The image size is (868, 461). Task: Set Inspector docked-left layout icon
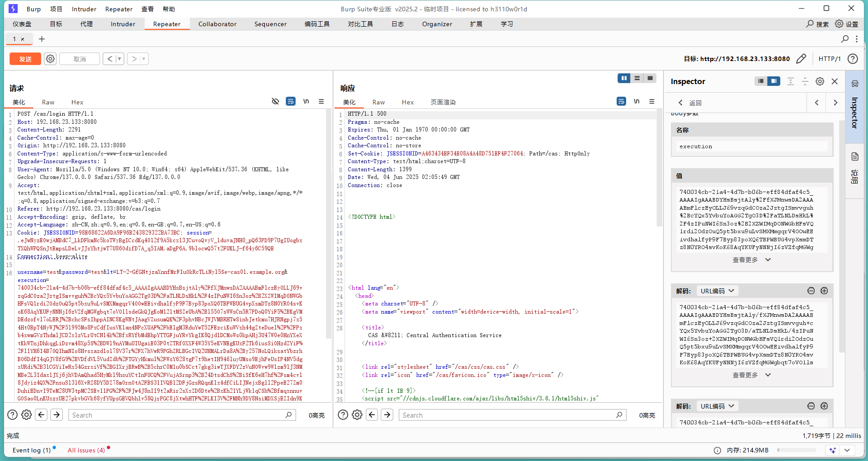(x=761, y=81)
